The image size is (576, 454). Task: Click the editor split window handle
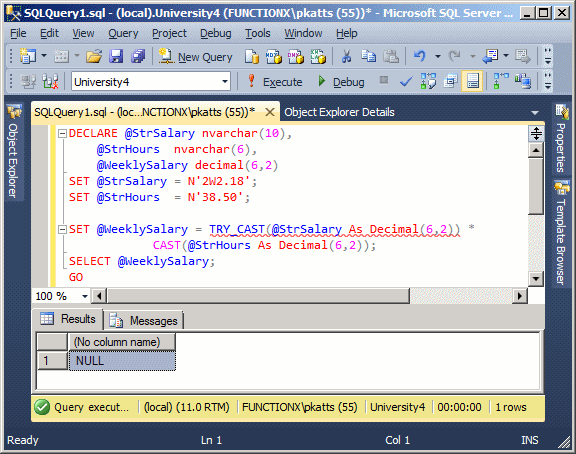pos(536,133)
